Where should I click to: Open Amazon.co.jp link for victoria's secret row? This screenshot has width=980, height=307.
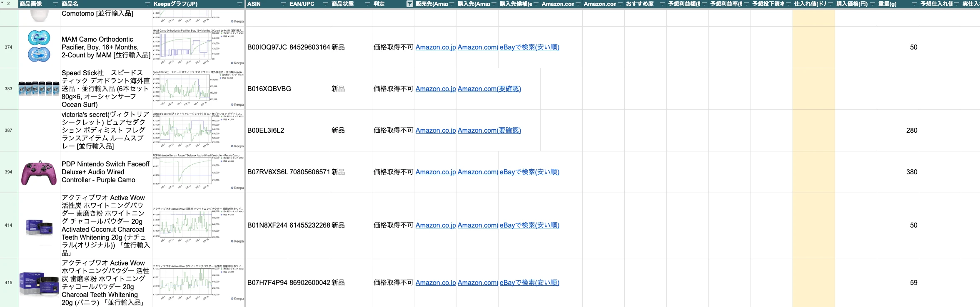436,131
